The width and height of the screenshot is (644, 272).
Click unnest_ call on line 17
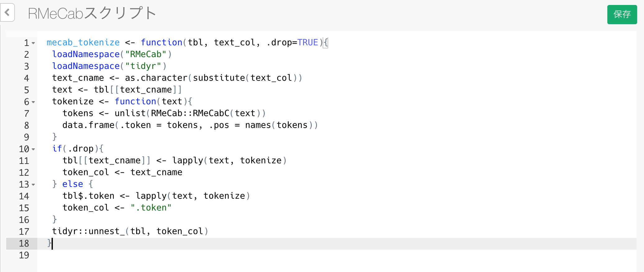(x=107, y=231)
